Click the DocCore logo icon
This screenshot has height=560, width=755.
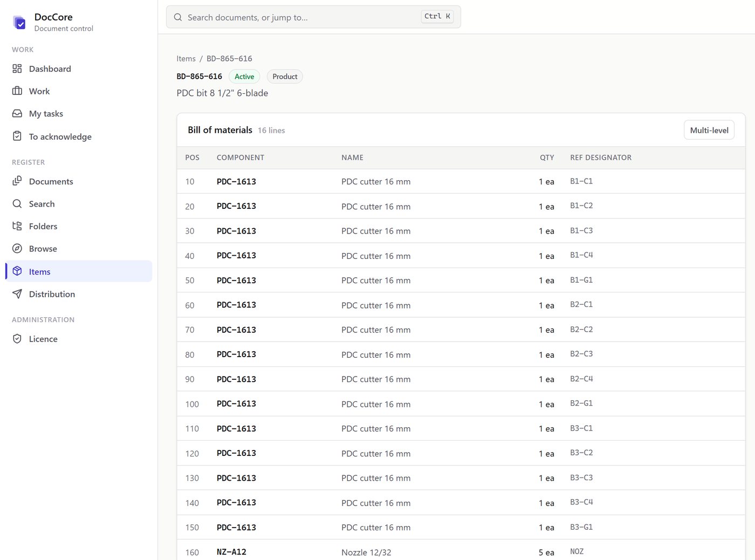coord(19,22)
